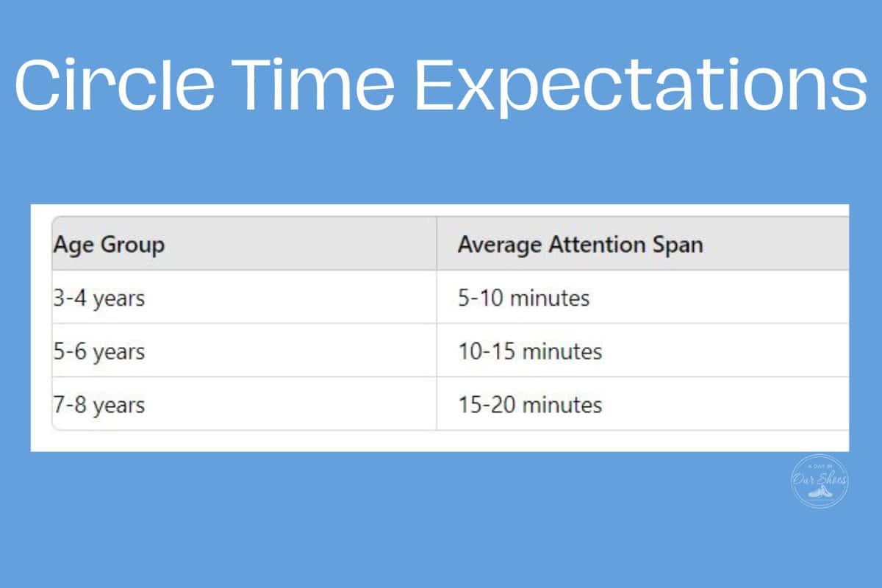The width and height of the screenshot is (882, 588).
Task: Click the "7-8 years" age group cell
Action: [x=98, y=405]
